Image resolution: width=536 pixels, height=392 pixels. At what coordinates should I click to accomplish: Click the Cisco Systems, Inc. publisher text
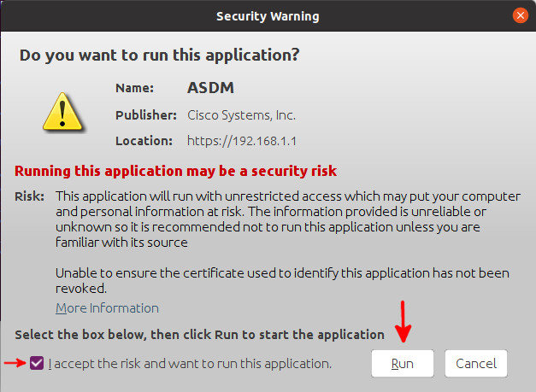241,115
